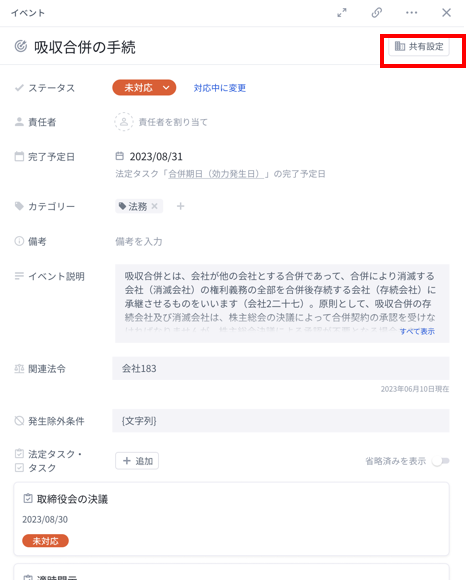Open the three-dots more options menu
This screenshot has height=586, width=475.
click(411, 13)
